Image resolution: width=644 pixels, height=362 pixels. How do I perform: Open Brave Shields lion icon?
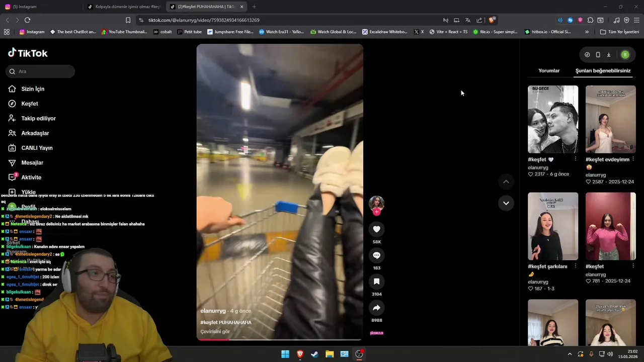click(x=492, y=20)
